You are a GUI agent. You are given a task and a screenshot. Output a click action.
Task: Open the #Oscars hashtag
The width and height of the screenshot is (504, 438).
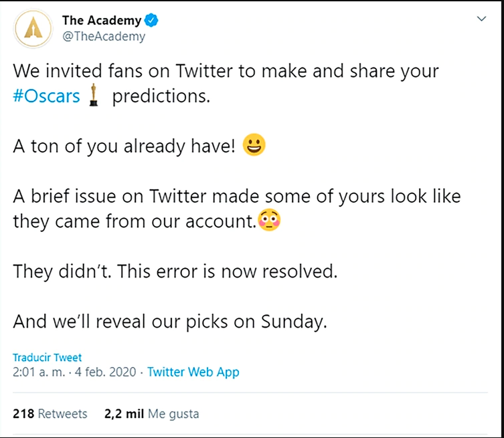click(46, 96)
